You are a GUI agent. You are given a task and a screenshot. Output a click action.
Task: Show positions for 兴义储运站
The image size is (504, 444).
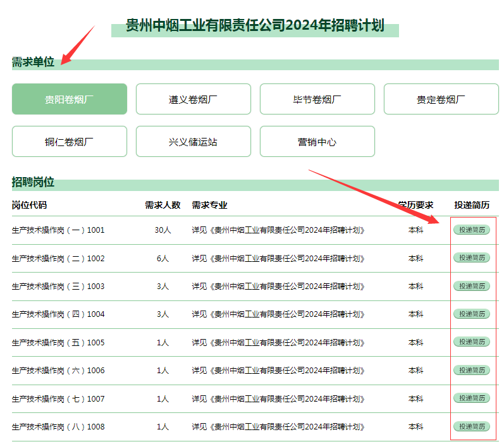coord(193,142)
